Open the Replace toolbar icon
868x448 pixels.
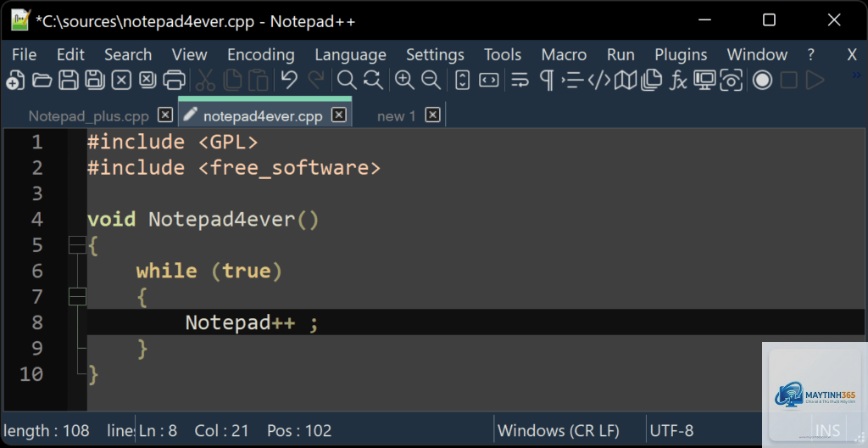pos(373,81)
